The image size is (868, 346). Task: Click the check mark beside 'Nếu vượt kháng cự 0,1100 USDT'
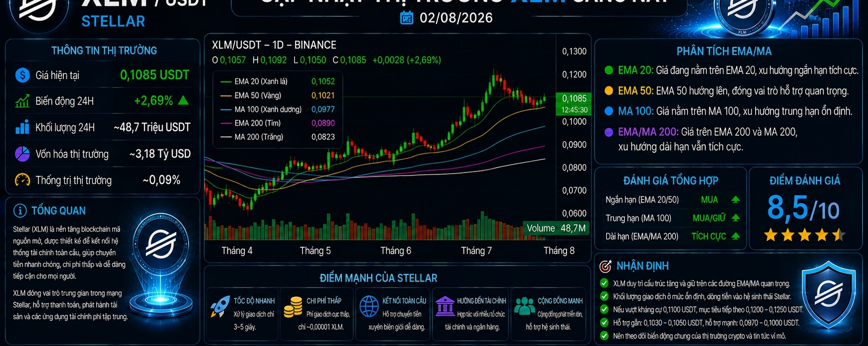[604, 309]
